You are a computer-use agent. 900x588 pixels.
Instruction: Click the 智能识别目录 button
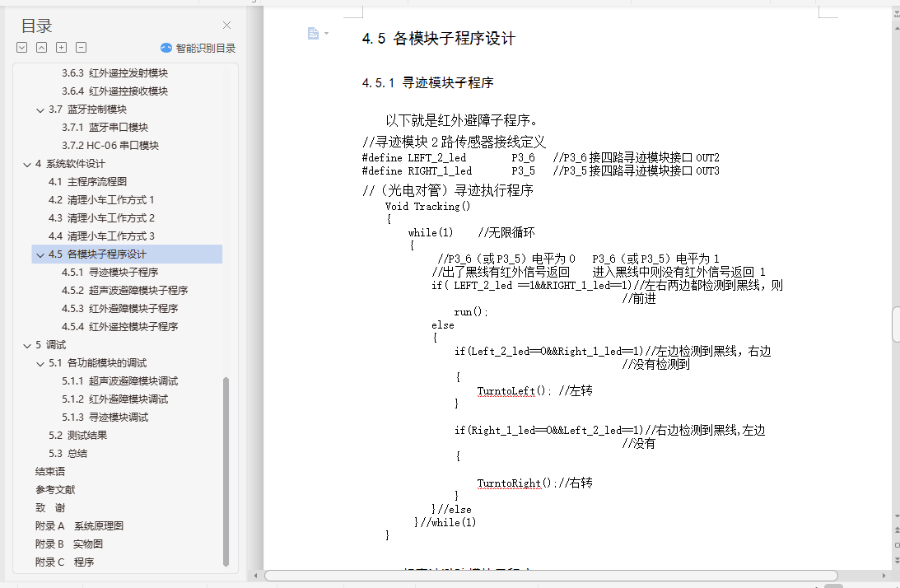point(198,49)
